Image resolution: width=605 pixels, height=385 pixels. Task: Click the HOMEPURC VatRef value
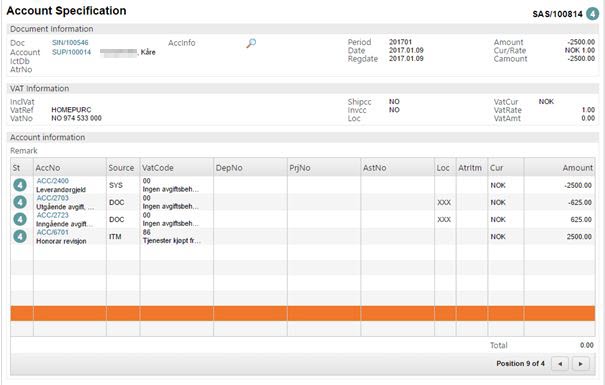coord(71,110)
